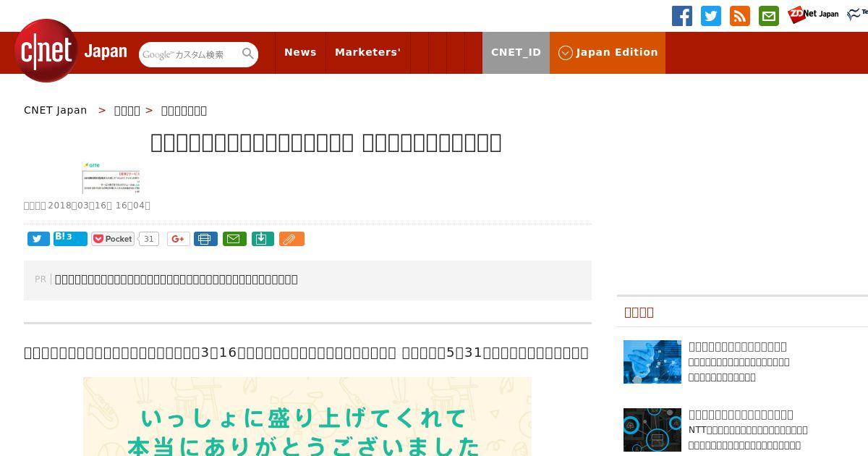Expand the Japan Edition selector
This screenshot has height=456, width=868.
click(x=608, y=52)
